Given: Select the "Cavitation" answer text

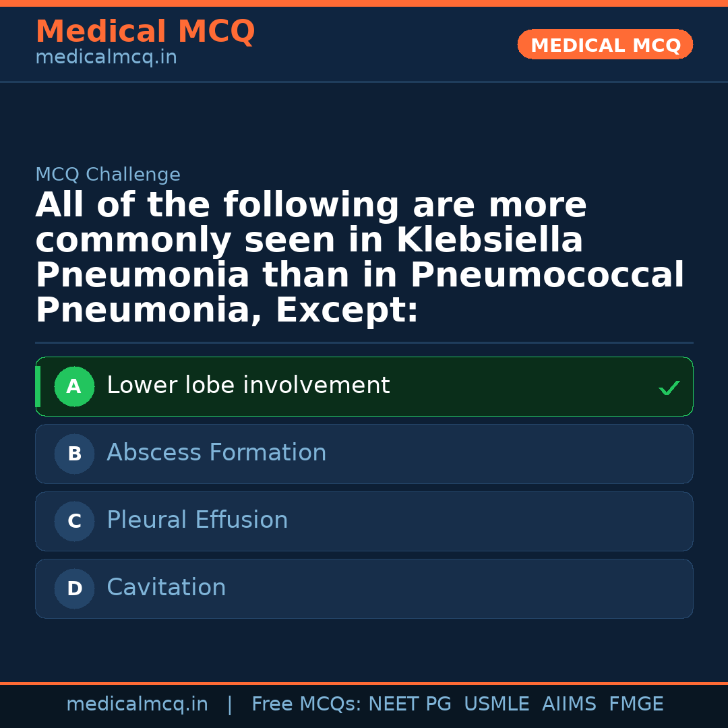Looking at the screenshot, I should click(166, 588).
